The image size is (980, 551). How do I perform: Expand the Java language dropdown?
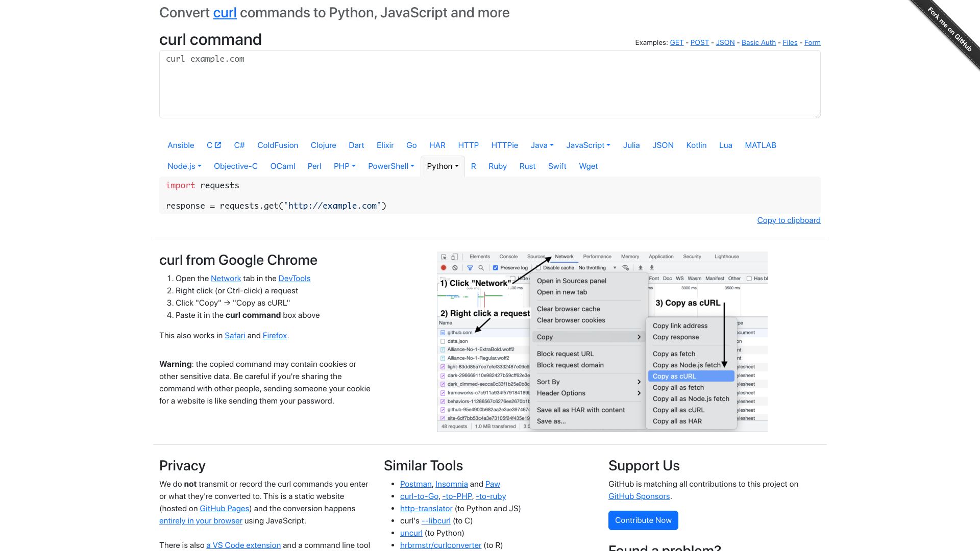coord(542,145)
